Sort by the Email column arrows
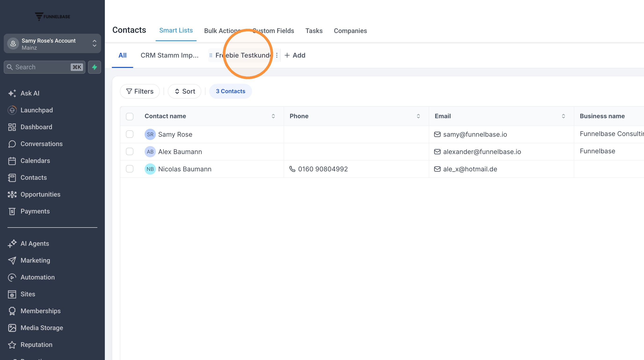 click(563, 116)
